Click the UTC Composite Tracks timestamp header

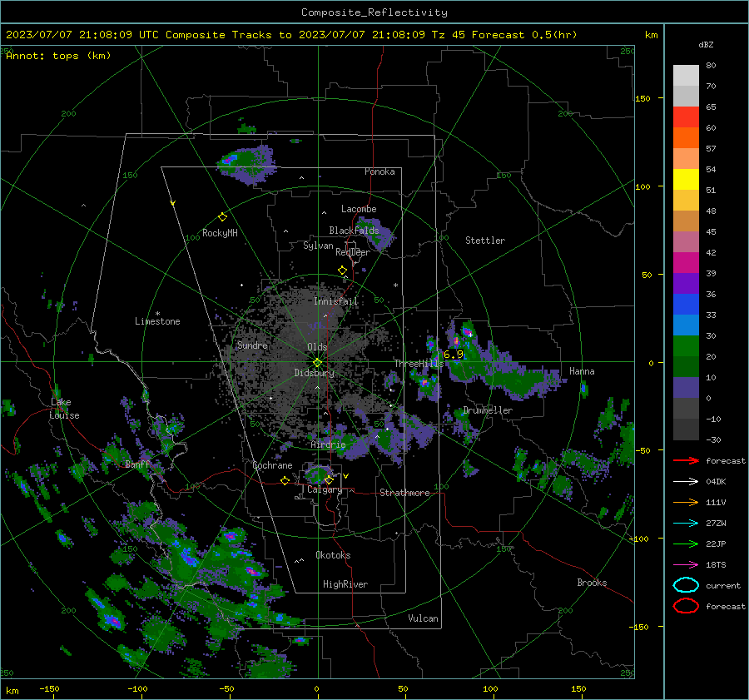(291, 35)
